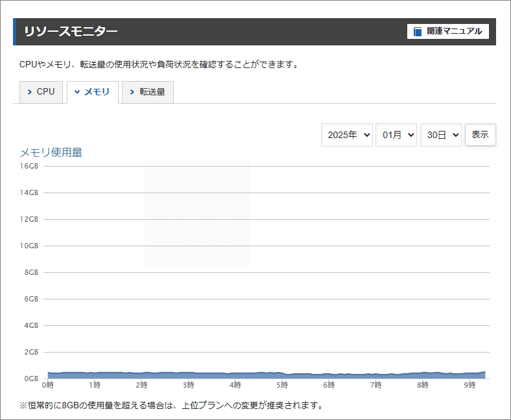Click the メモリ使用量 chart heading
Screen dimensions: 511x420
(x=51, y=152)
